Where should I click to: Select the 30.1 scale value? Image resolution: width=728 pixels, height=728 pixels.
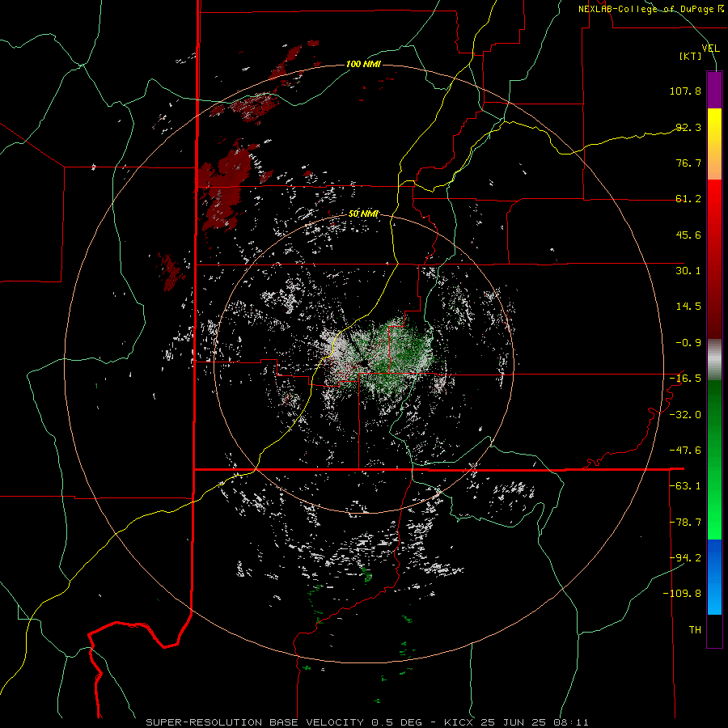688,271
